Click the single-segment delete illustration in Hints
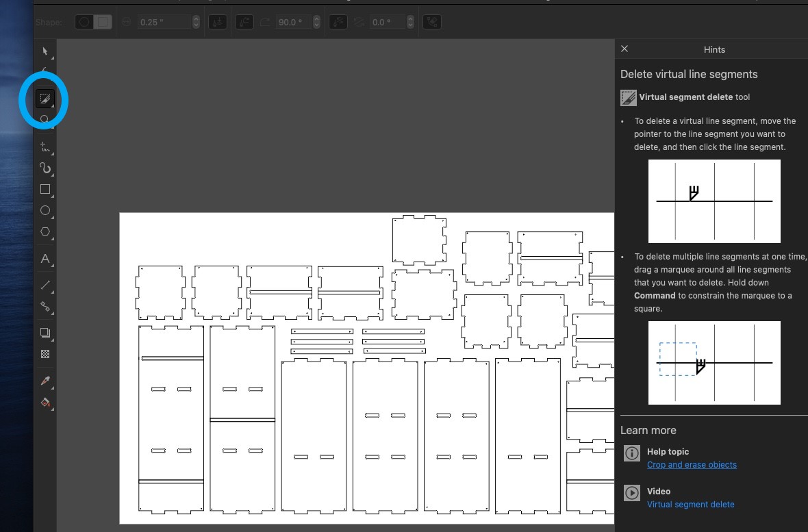Viewport: 808px width, 532px height. pos(714,201)
